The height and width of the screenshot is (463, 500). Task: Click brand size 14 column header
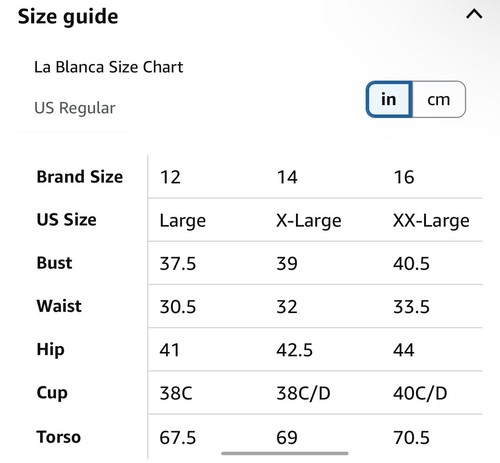[x=287, y=177]
